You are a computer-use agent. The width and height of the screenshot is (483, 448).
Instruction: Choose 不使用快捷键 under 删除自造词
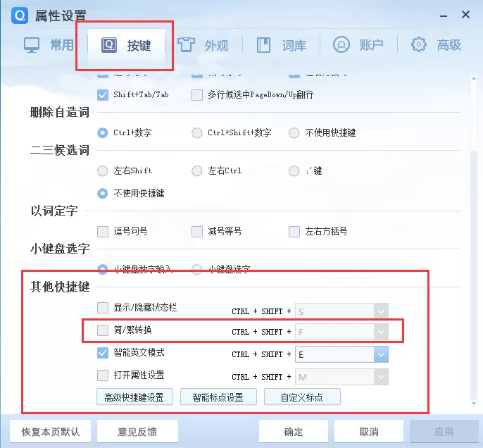294,133
